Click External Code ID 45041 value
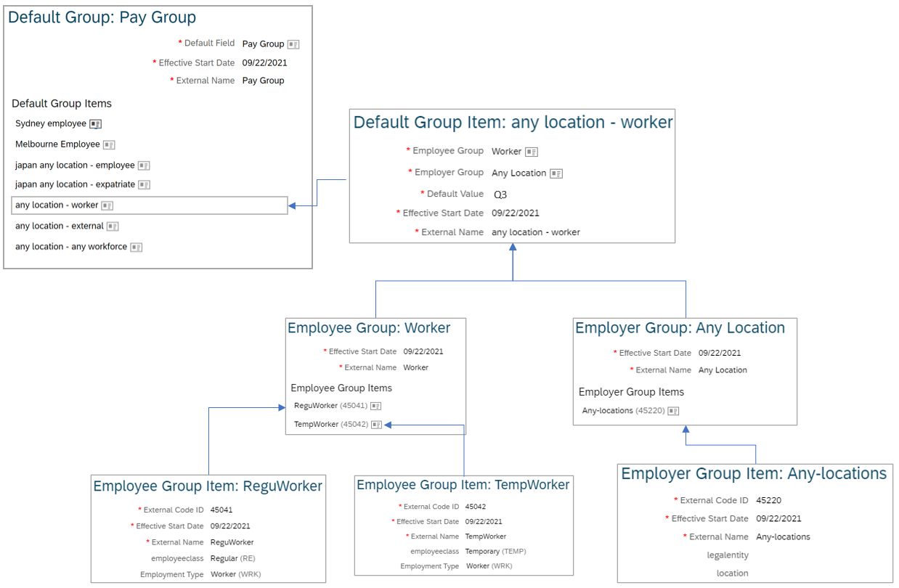Screen dimensions: 899x588 [221, 510]
